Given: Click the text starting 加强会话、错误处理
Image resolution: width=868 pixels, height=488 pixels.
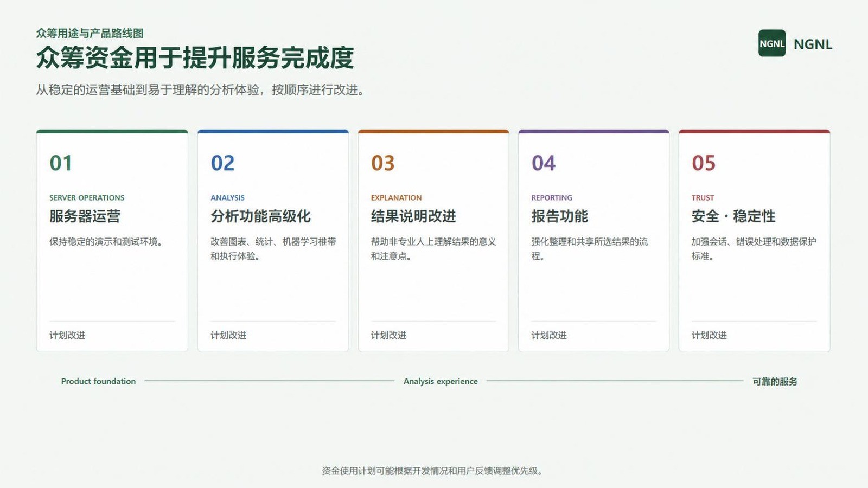Looking at the screenshot, I should pos(754,248).
